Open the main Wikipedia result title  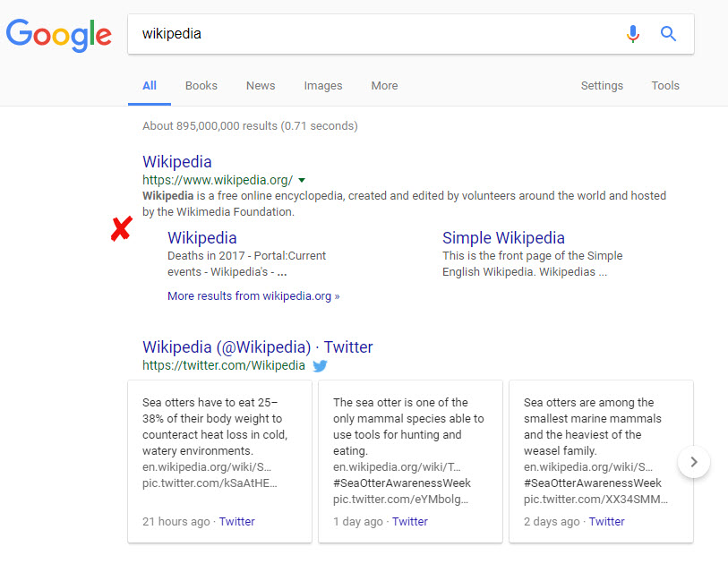click(x=177, y=162)
